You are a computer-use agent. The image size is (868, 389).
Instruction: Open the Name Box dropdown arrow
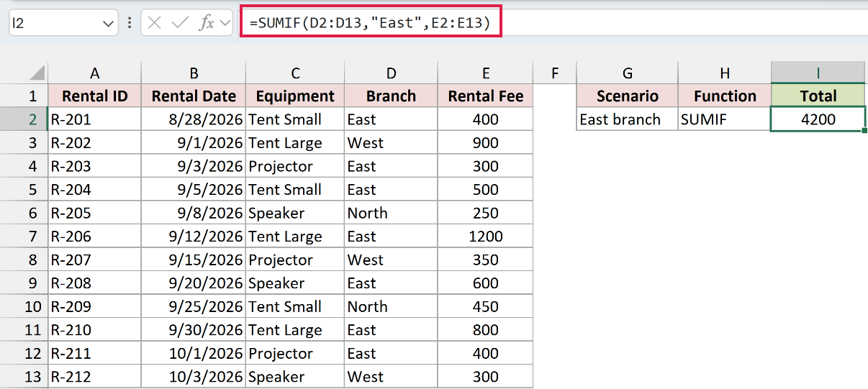click(x=108, y=23)
